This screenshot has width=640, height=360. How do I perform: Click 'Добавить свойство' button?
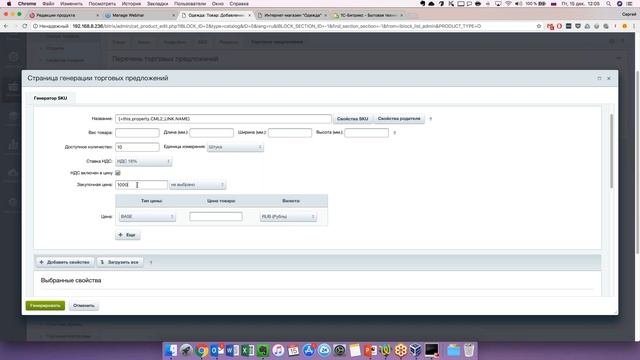[65, 262]
